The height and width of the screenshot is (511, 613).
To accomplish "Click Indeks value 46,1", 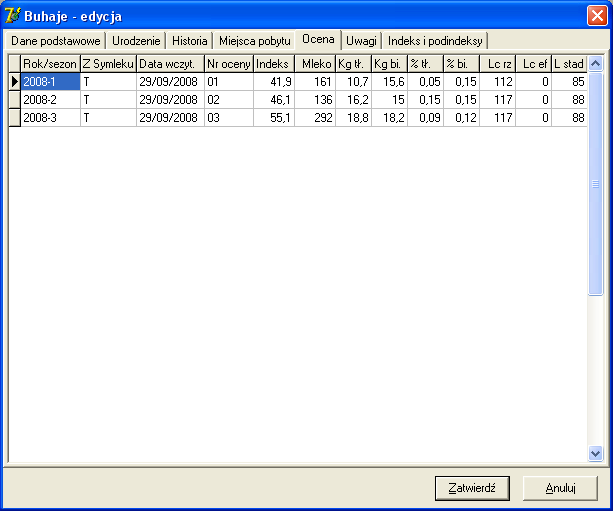I will point(274,100).
